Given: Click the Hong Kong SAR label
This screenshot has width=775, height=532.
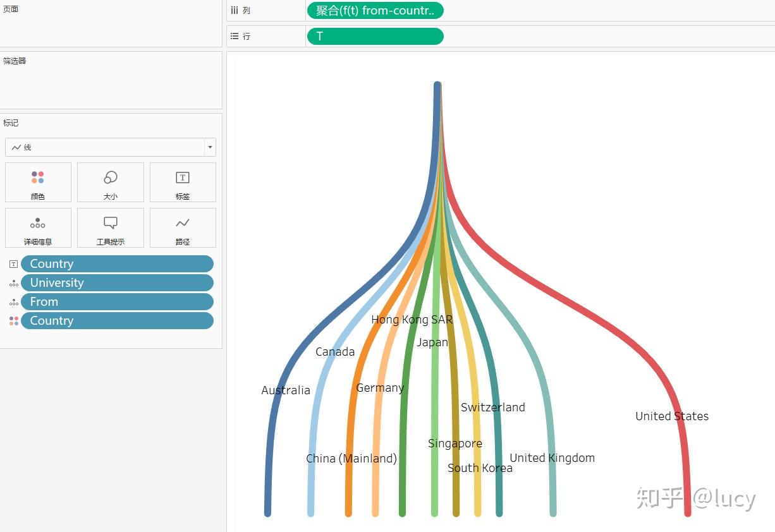Looking at the screenshot, I should (x=412, y=320).
